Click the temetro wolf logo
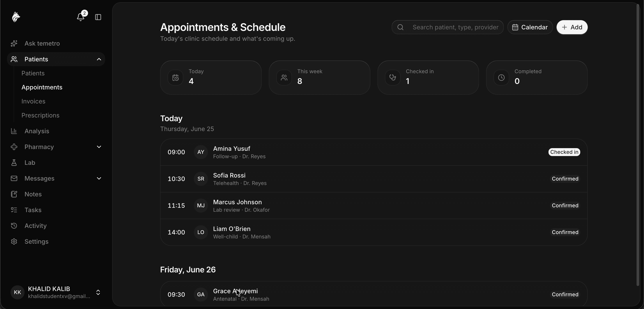This screenshot has height=309, width=644. [16, 17]
